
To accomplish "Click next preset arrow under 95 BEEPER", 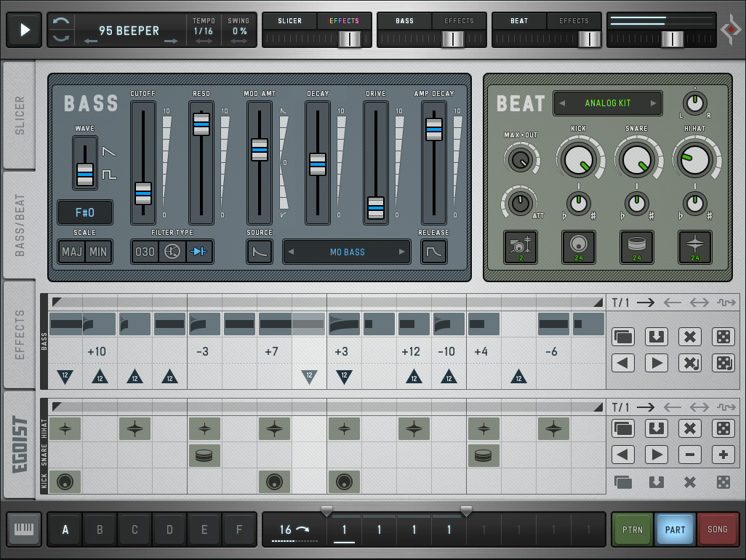I will pos(171,42).
